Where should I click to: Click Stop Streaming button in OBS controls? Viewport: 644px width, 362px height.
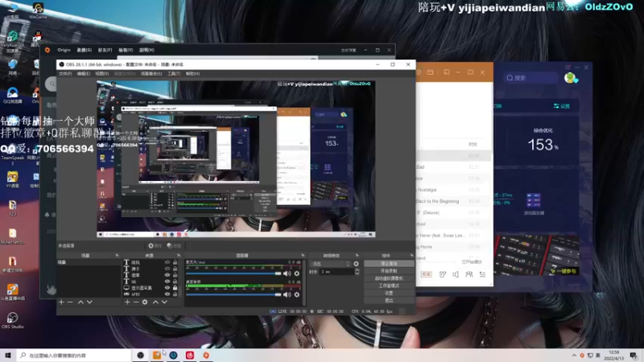[389, 264]
